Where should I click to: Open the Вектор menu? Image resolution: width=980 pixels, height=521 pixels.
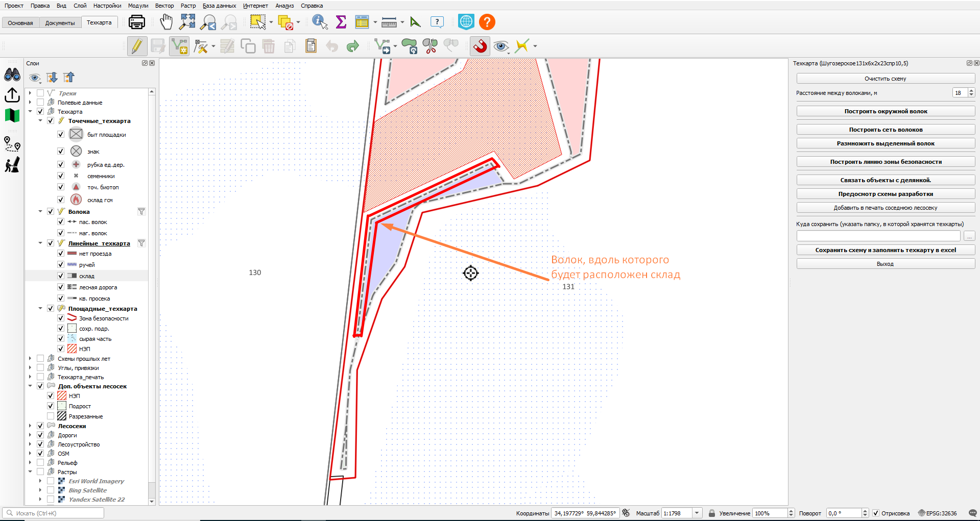pyautogui.click(x=164, y=6)
